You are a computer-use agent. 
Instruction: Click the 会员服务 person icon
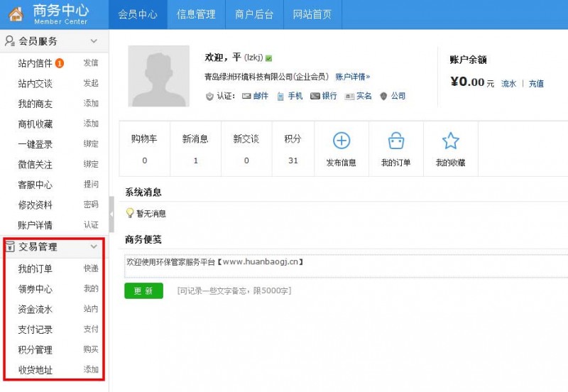pos(10,41)
